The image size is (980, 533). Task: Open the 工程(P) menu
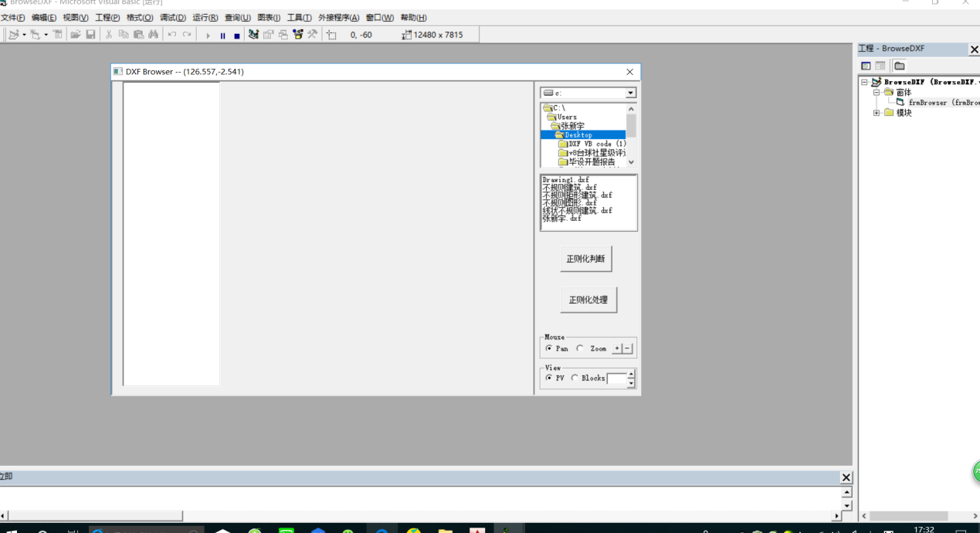tap(107, 18)
